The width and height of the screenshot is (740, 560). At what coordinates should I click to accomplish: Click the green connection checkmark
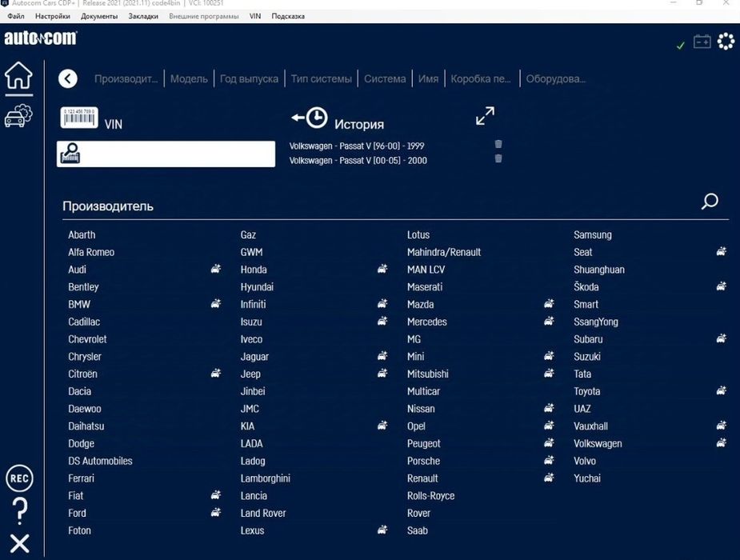coord(681,46)
